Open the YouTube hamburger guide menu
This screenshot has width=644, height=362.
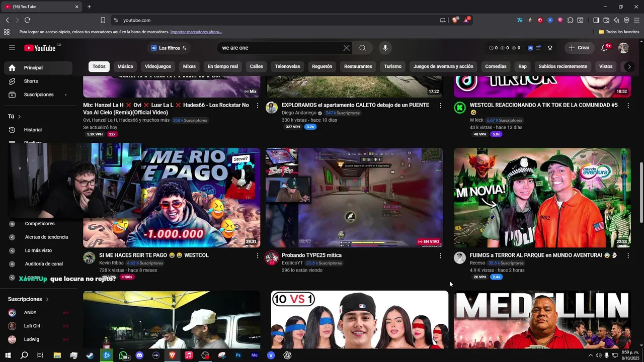12,48
